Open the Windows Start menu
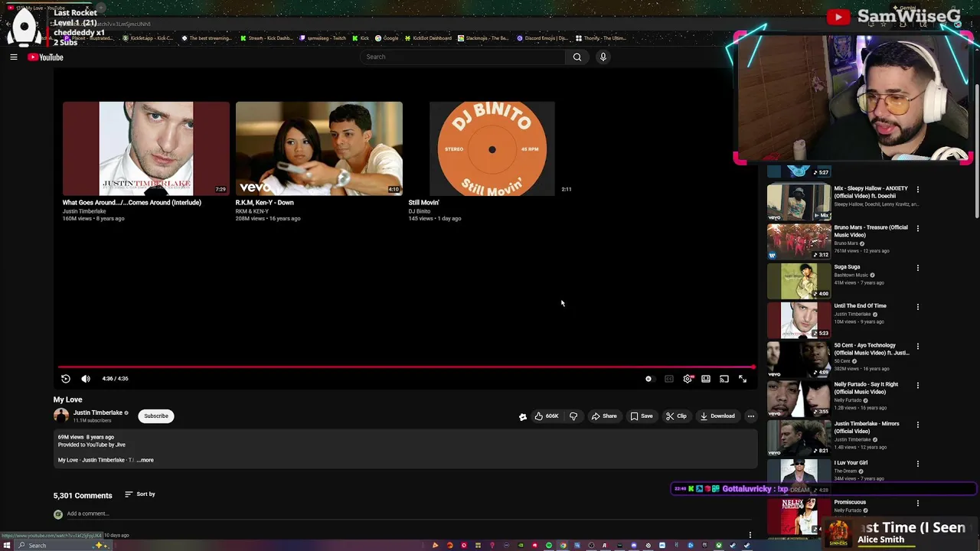 (8, 546)
